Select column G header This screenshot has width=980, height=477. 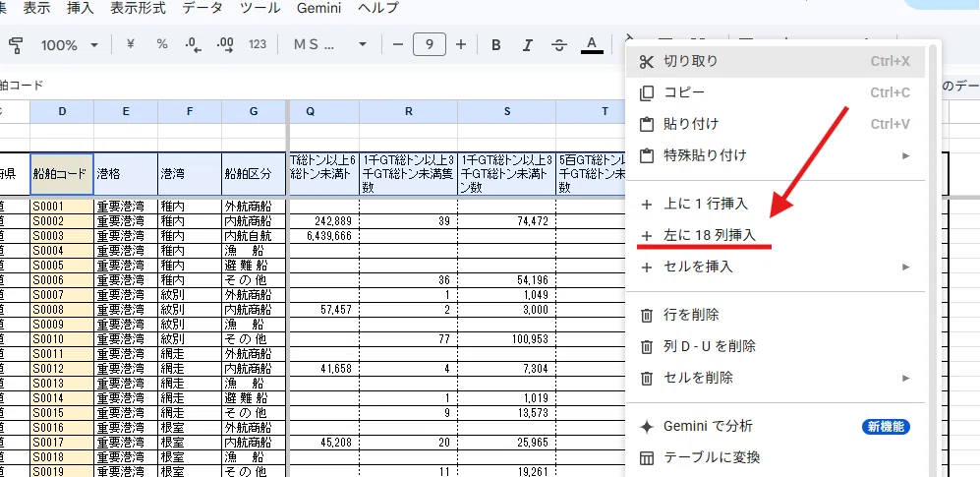point(254,111)
